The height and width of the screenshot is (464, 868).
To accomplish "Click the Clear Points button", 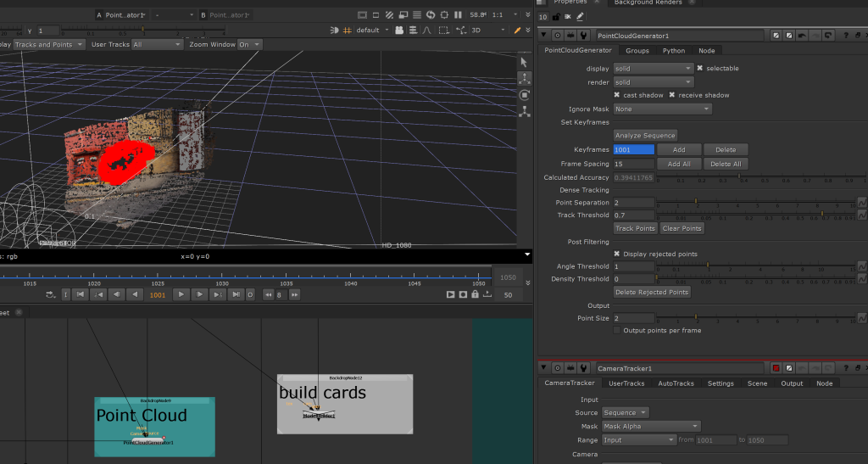I will coord(682,228).
